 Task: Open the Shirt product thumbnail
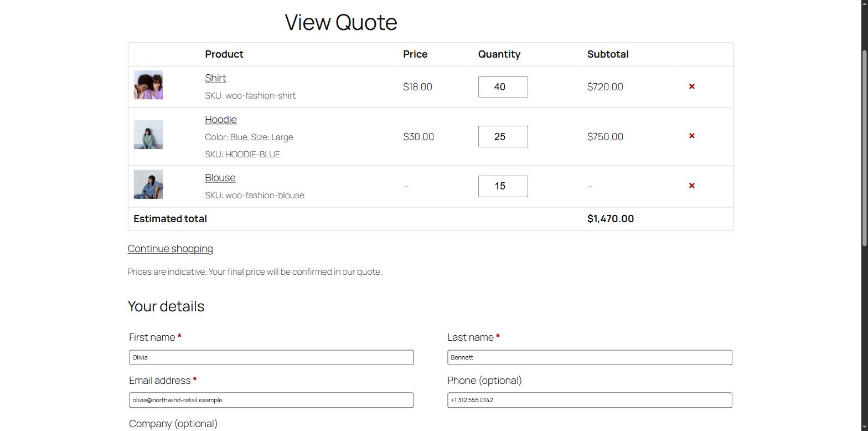click(x=148, y=85)
